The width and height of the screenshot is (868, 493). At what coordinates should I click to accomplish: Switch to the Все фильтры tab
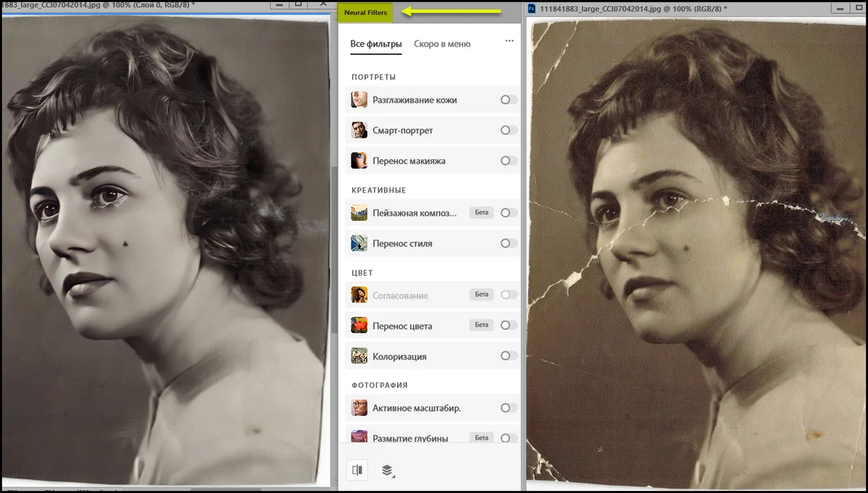coord(376,44)
